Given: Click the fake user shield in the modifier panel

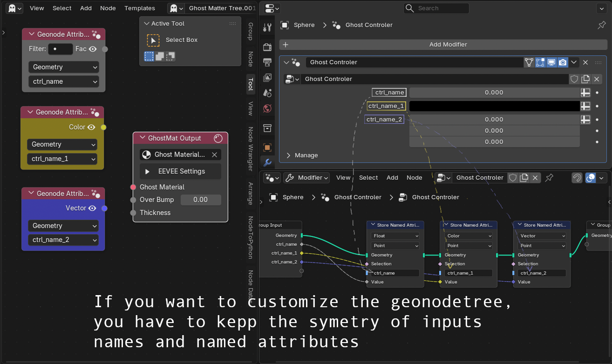Looking at the screenshot, I should point(574,79).
